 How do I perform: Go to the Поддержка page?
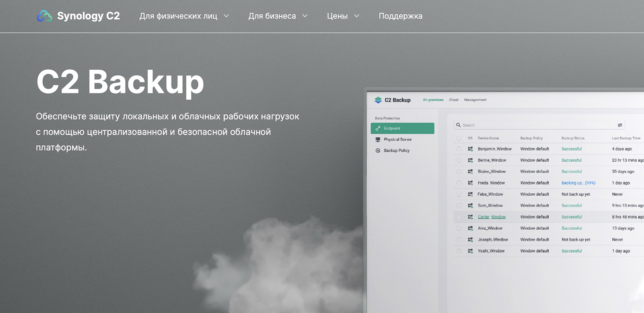[400, 16]
